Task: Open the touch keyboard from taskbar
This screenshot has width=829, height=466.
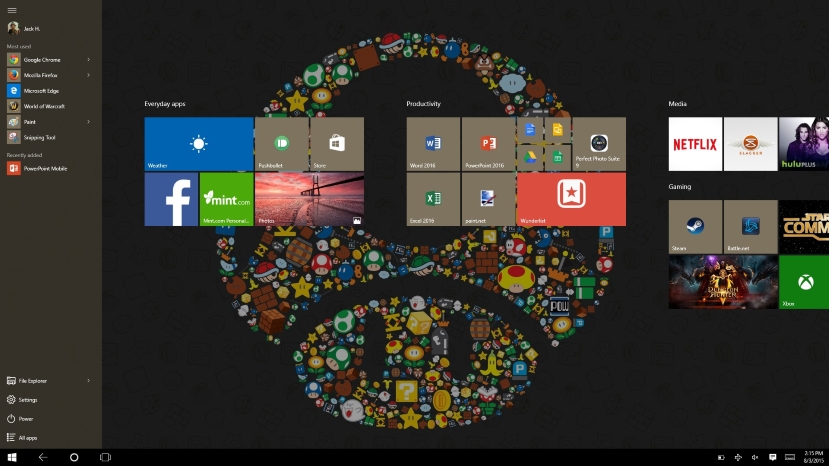Action: coord(790,458)
